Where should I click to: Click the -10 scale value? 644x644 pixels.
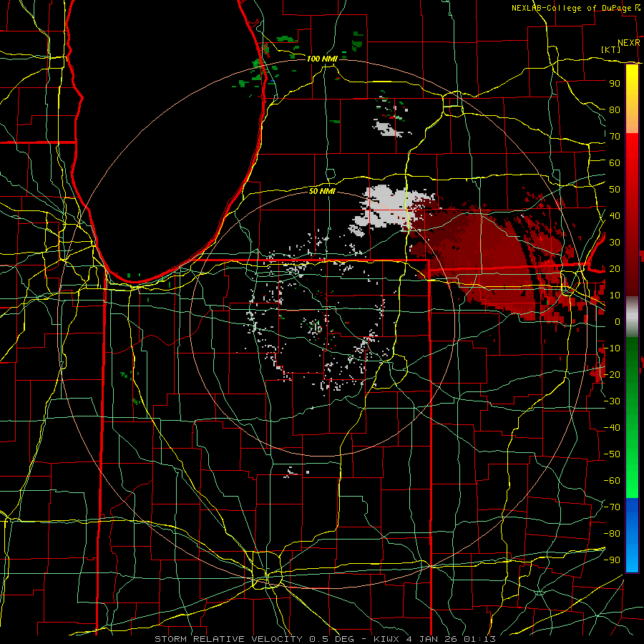[x=613, y=348]
